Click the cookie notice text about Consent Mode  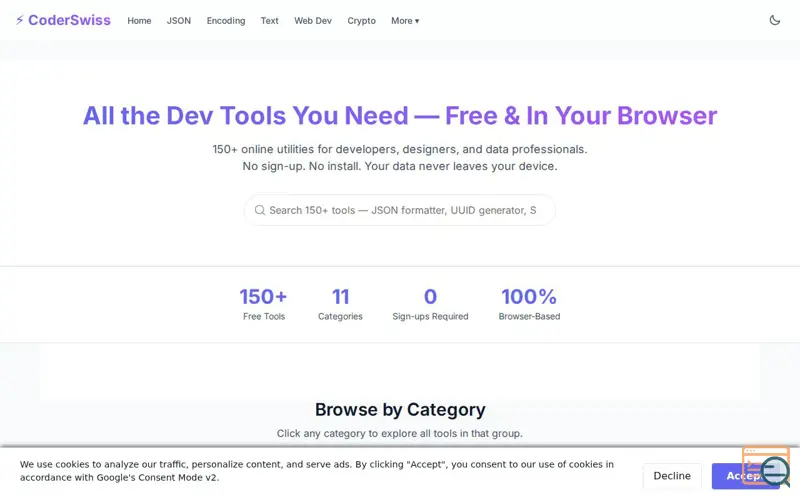point(316,471)
